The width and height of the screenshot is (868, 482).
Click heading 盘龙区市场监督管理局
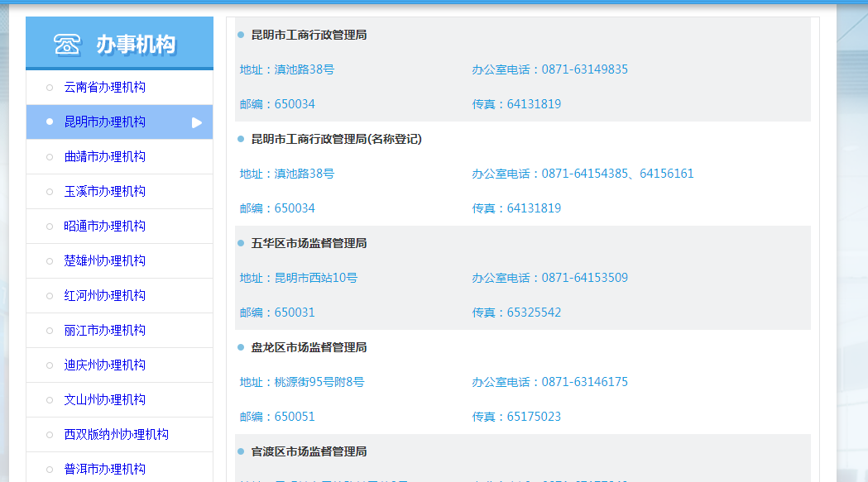(x=309, y=347)
